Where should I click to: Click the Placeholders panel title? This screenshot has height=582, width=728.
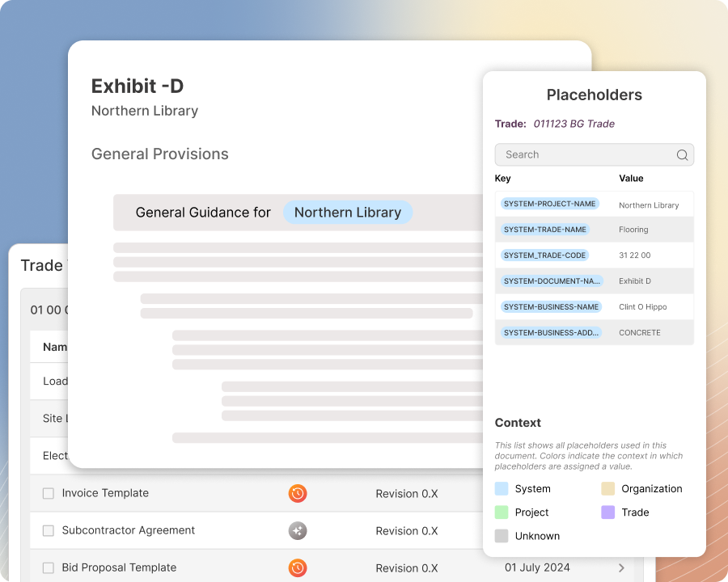coord(595,95)
